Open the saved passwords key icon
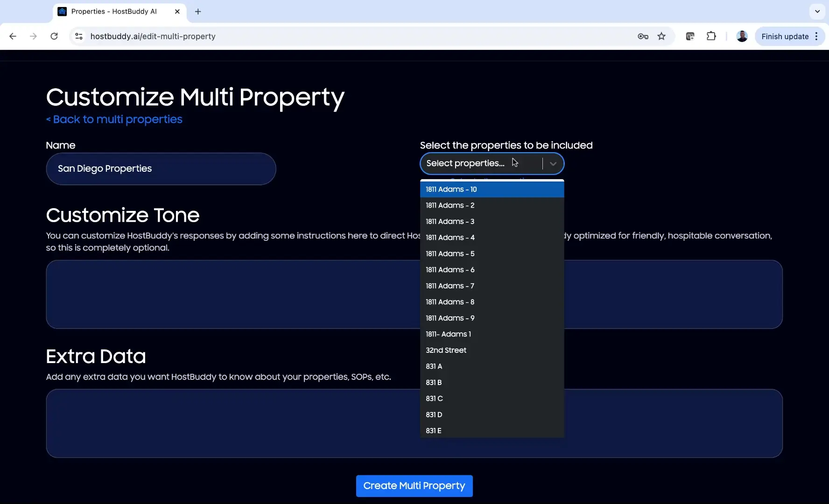829x504 pixels. tap(643, 36)
